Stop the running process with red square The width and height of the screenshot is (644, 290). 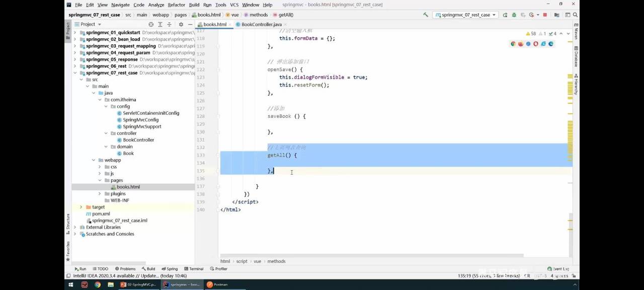(545, 15)
